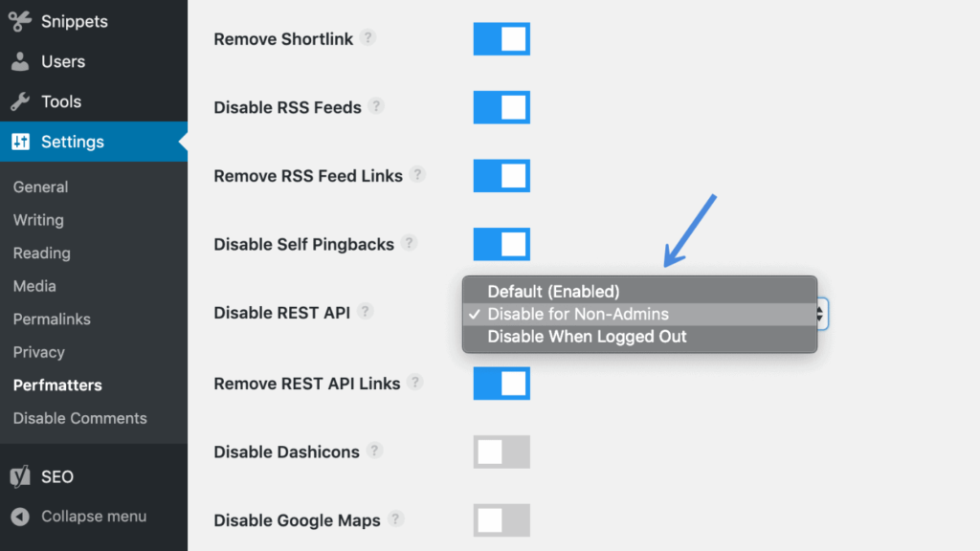Click the Tools wrench icon
The height and width of the screenshot is (551, 980).
coord(20,101)
